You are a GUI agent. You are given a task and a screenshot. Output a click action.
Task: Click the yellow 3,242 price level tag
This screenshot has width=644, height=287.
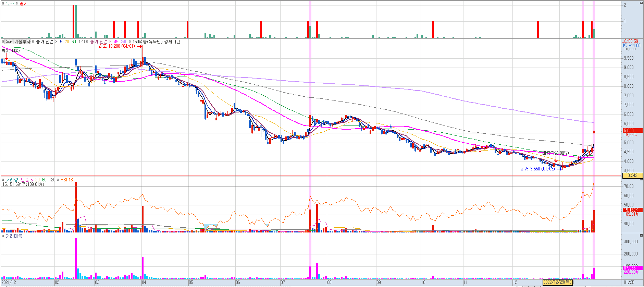coord(632,175)
